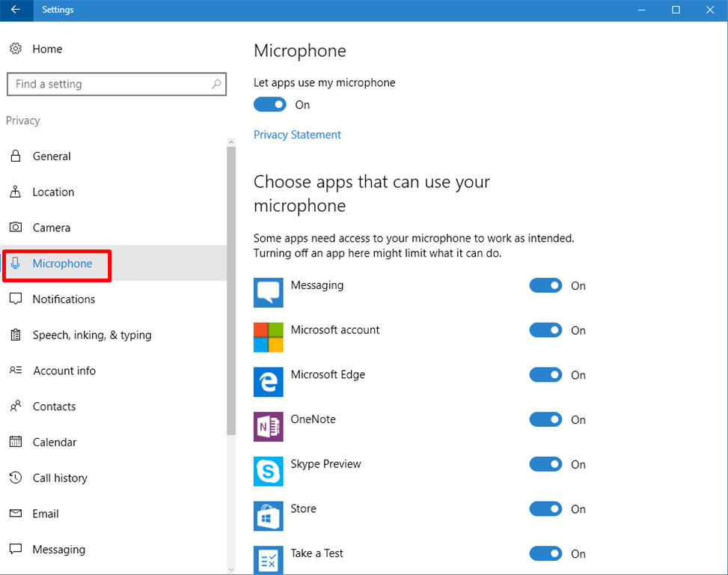Toggle microphone access for Skype Preview
The image size is (728, 575).
(545, 464)
